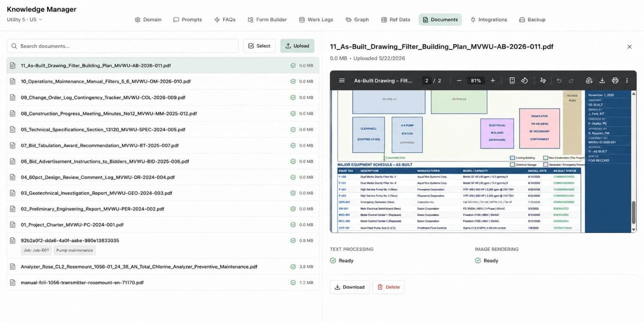Viewport: 644px width, 322px height.
Task: Open the Work Logs tab
Action: 316,19
